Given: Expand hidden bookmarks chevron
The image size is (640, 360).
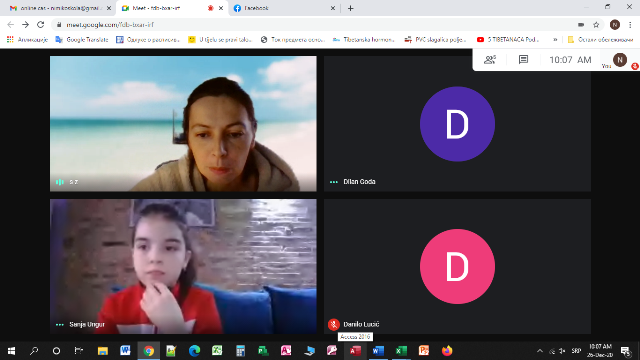Looking at the screenshot, I should [x=555, y=40].
